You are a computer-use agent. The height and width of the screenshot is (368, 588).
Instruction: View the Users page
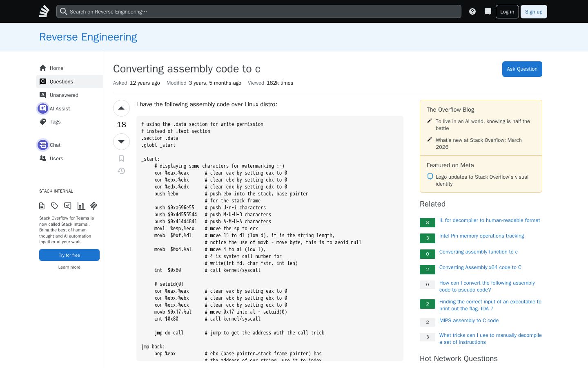click(x=69, y=158)
